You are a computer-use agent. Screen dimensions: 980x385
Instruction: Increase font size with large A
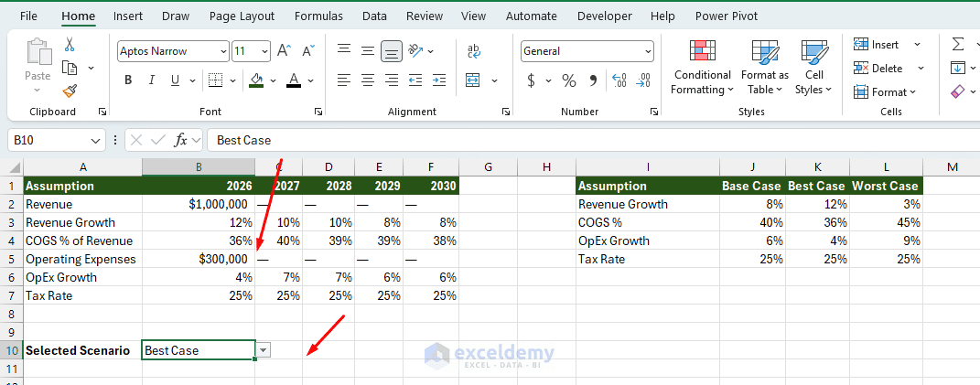click(x=284, y=50)
